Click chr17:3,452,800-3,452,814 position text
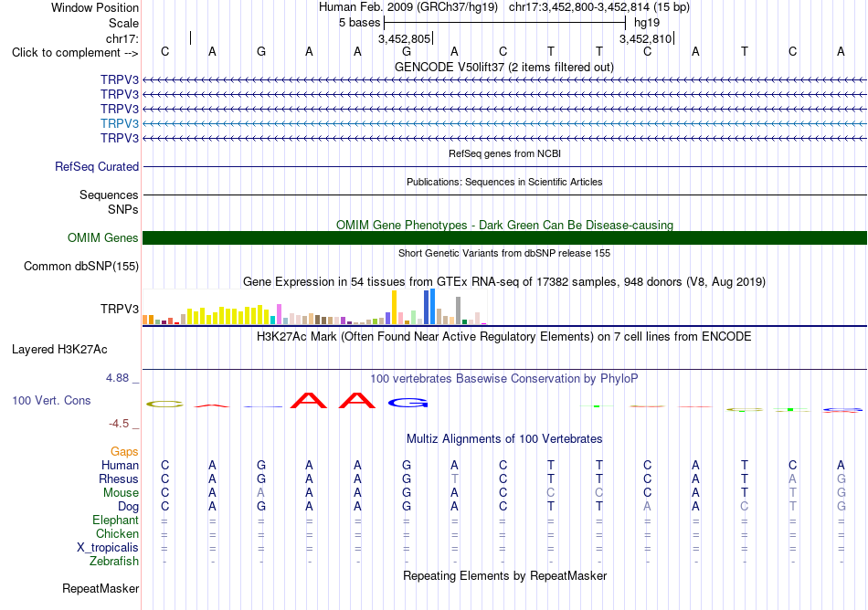868x610 pixels. point(599,7)
